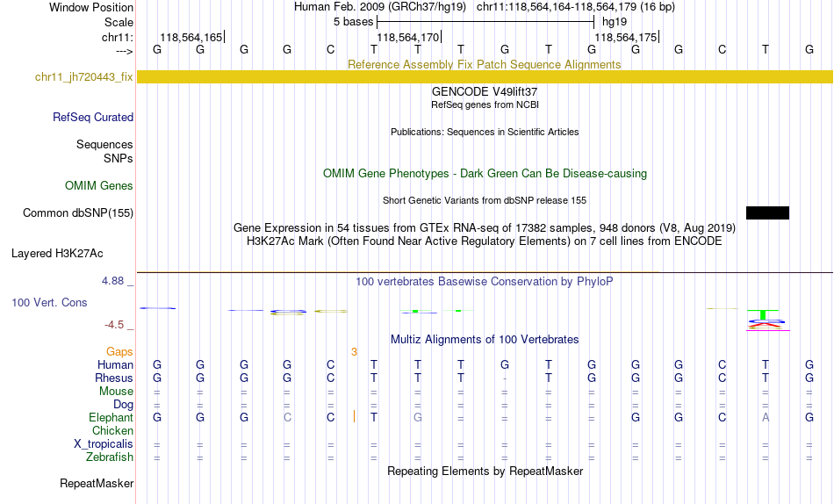Click the faded C in Elephant row
This screenshot has width=834, height=504.
[287, 418]
